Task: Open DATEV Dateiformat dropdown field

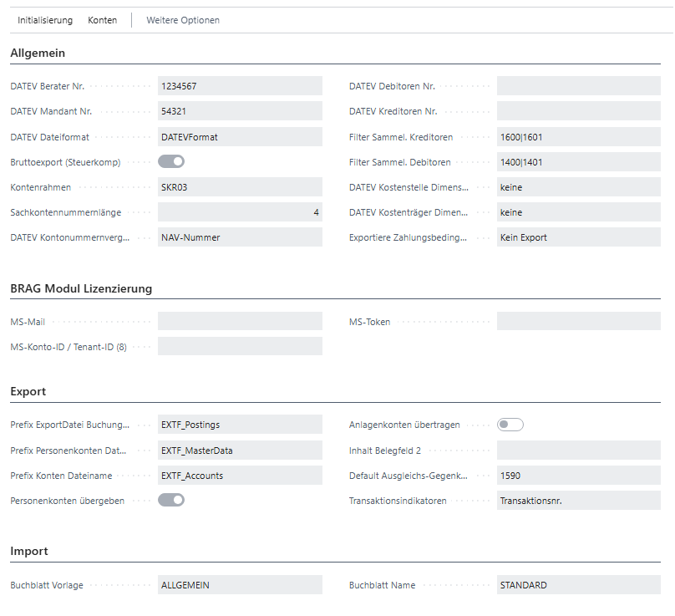Action: (x=240, y=137)
